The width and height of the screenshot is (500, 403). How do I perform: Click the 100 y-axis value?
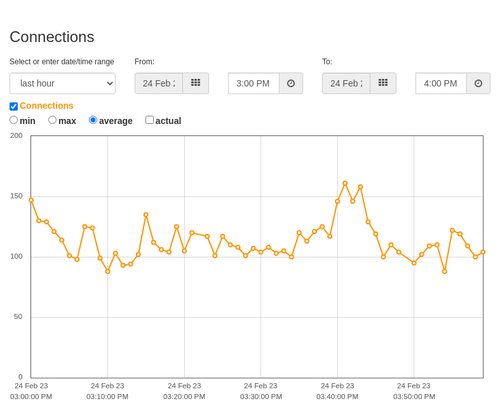pos(16,256)
